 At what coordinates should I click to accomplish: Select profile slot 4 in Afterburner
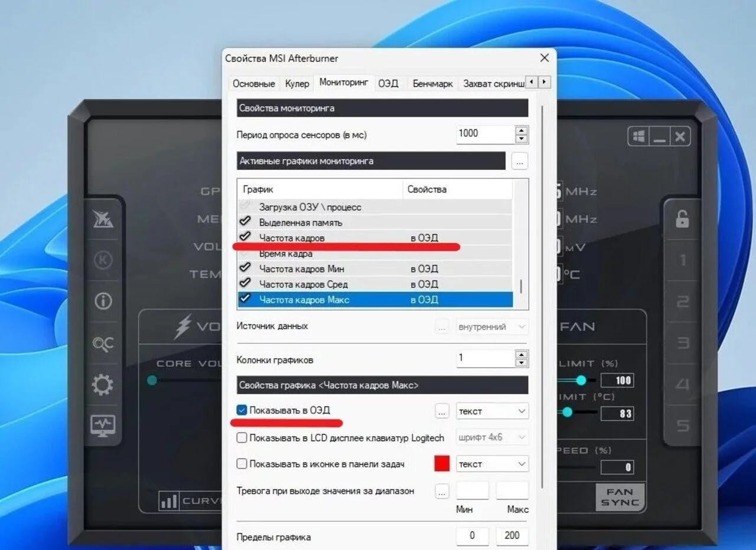click(682, 385)
